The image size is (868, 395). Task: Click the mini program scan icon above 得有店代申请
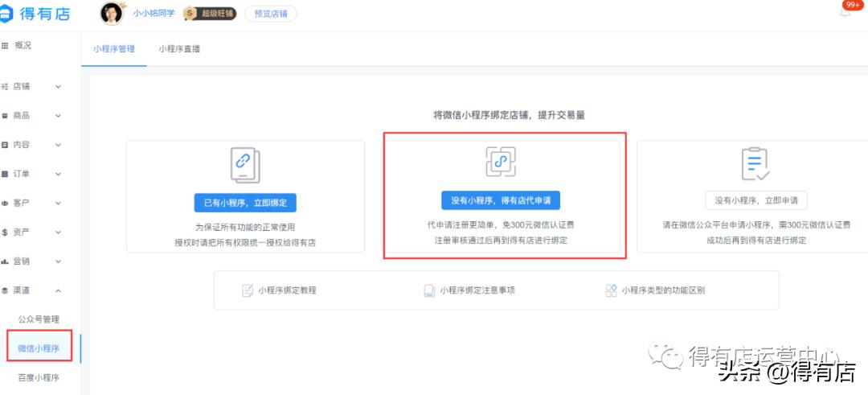pos(501,162)
